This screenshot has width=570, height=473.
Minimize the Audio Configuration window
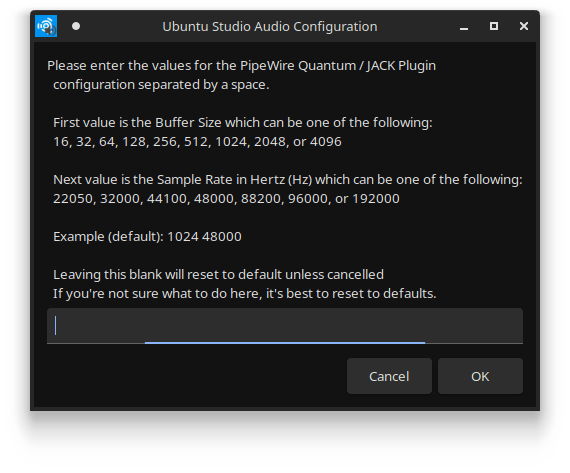(464, 27)
